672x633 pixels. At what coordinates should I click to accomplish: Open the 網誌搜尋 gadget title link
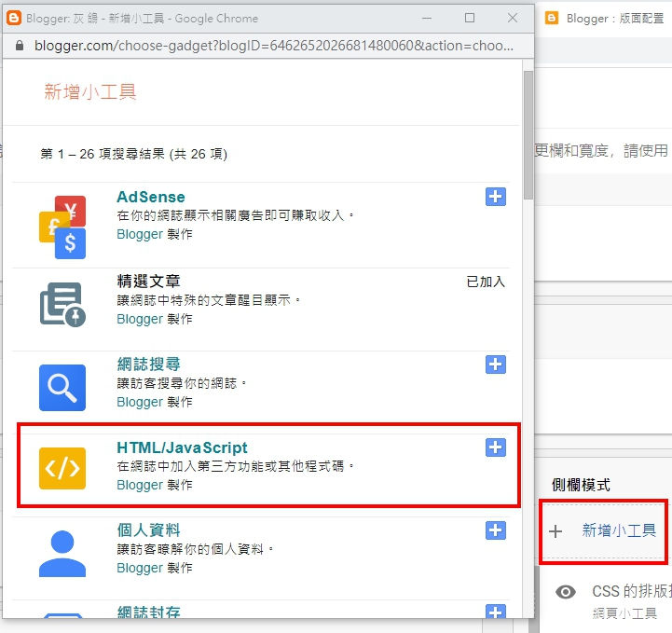point(149,365)
